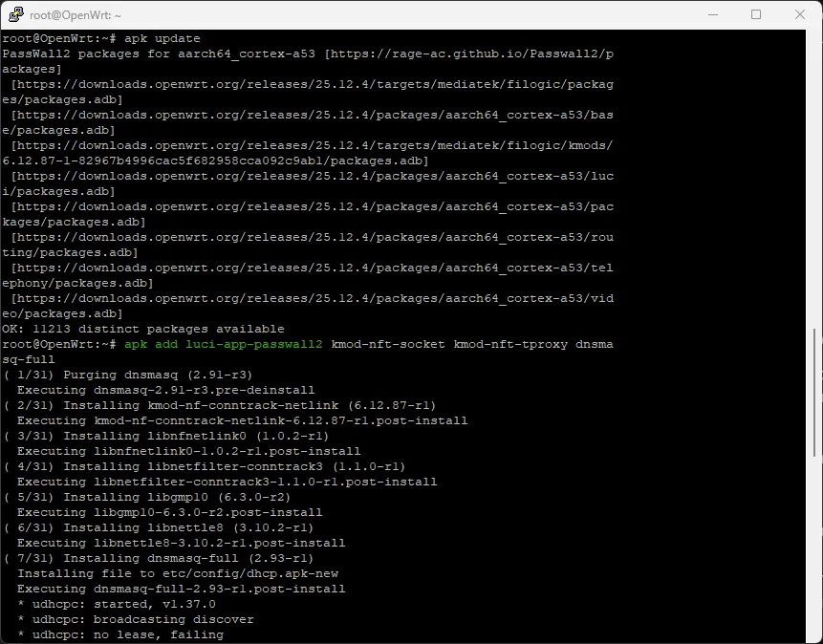This screenshot has width=823, height=644.
Task: Click 'udhcpc: started, v1.37.0' line
Action: [x=117, y=604]
